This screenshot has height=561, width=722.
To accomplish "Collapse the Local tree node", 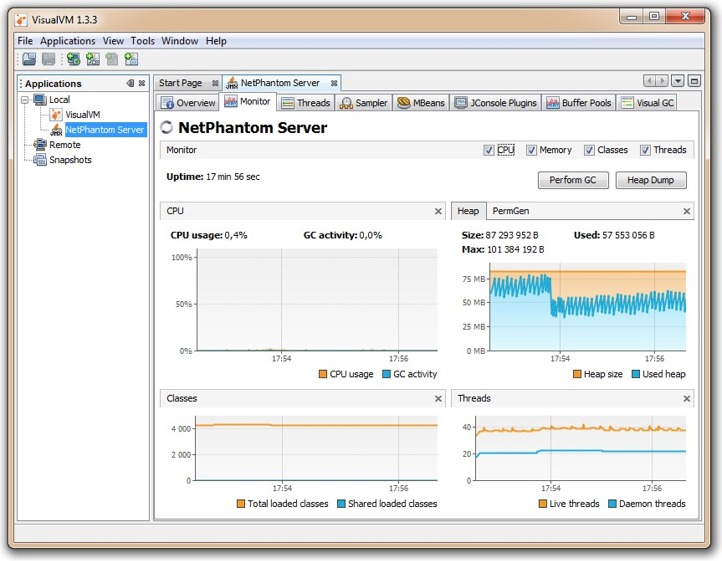I will click(x=25, y=100).
